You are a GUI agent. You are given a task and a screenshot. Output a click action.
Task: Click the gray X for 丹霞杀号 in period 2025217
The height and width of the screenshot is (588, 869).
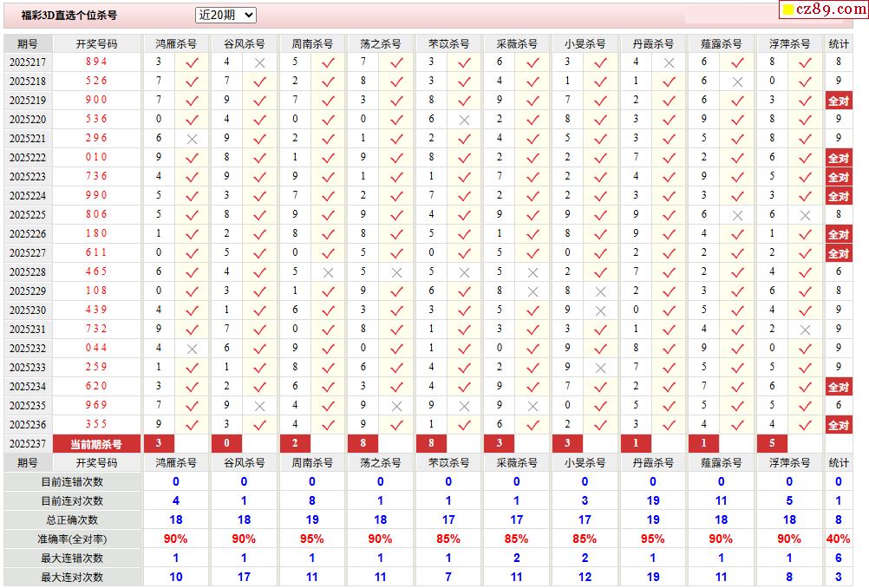(669, 62)
